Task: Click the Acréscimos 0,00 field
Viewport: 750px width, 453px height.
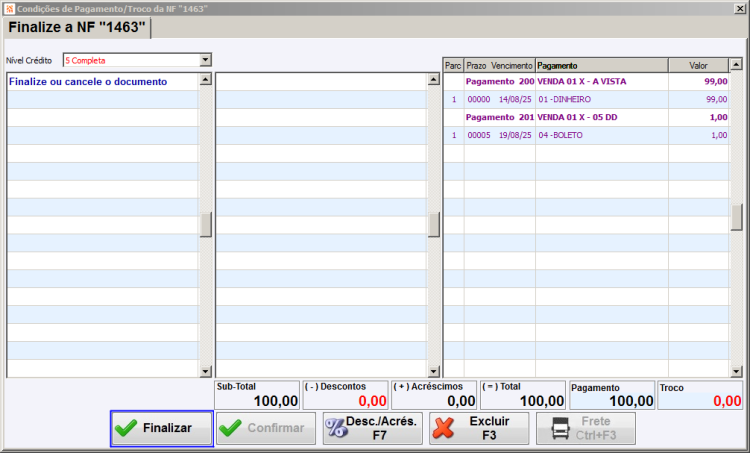Action: (x=434, y=395)
